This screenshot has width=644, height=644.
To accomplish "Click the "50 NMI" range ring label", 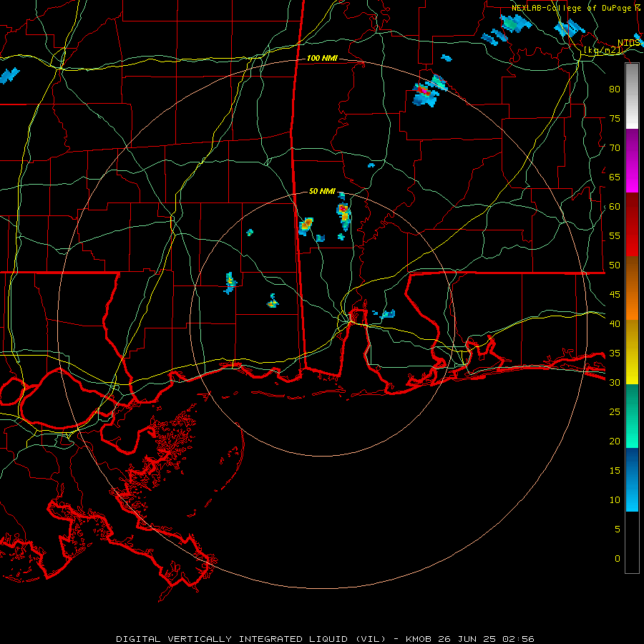I will (x=322, y=191).
